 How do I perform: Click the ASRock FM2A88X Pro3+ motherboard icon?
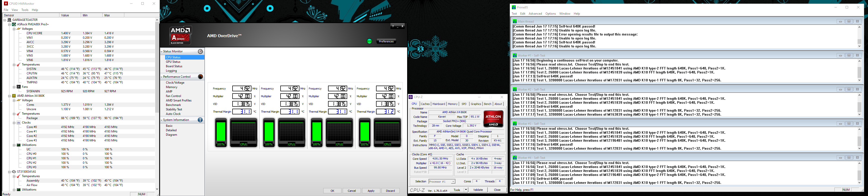click(x=14, y=24)
